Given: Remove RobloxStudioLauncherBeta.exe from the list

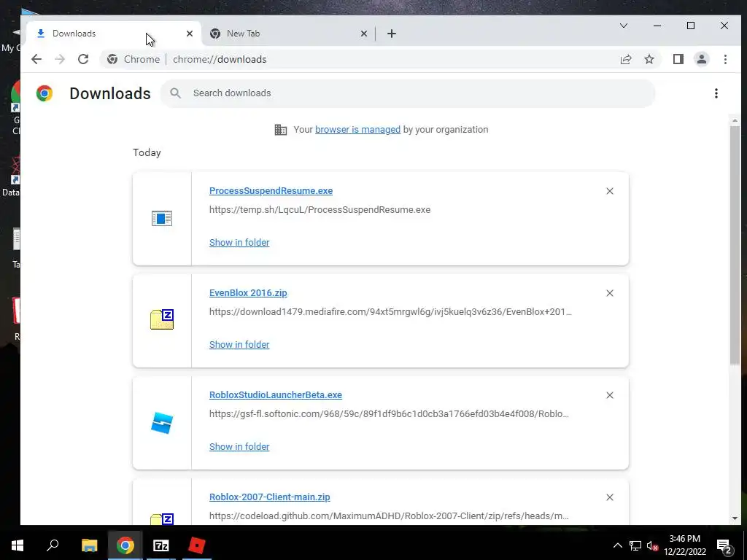Looking at the screenshot, I should click(609, 395).
